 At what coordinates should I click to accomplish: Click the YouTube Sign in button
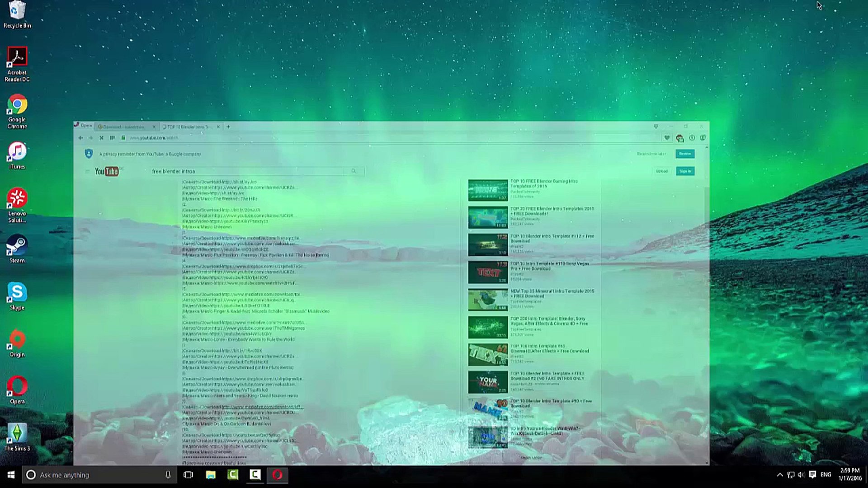click(685, 171)
